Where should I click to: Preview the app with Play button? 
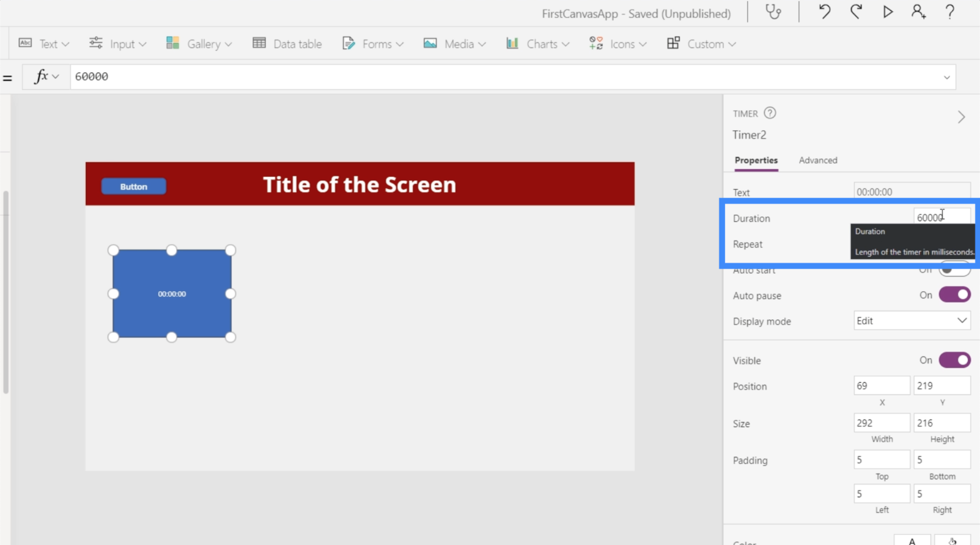tap(887, 12)
